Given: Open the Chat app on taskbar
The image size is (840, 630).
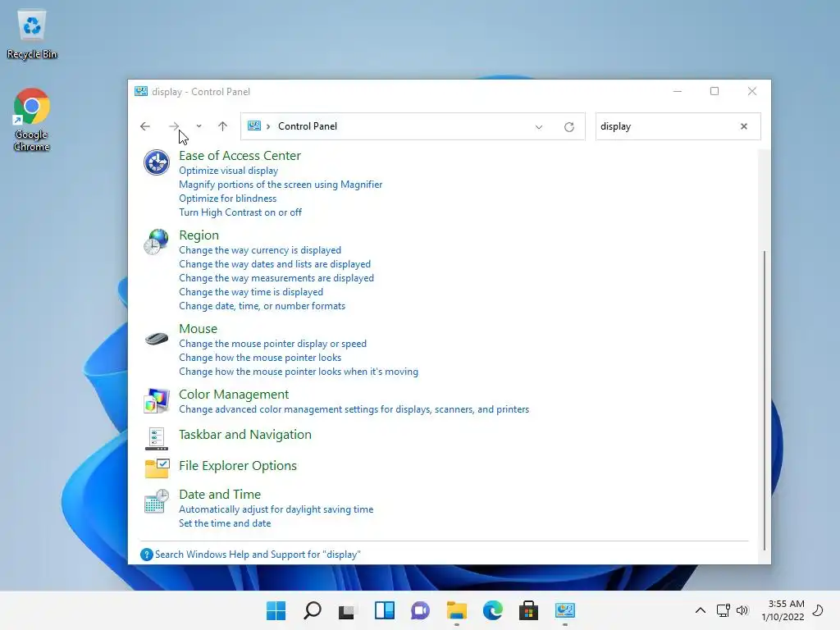Looking at the screenshot, I should (x=421, y=610).
